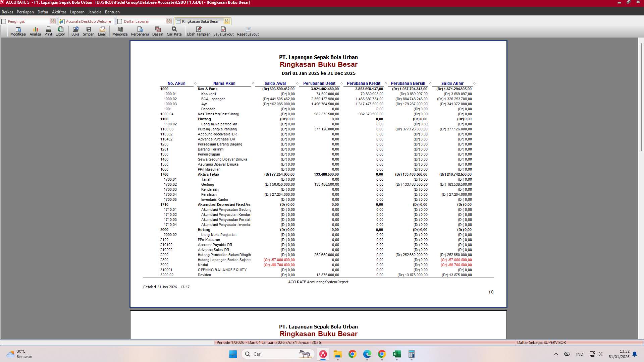The height and width of the screenshot is (362, 644).
Task: Memorize the current report settings
Action: pos(119,31)
